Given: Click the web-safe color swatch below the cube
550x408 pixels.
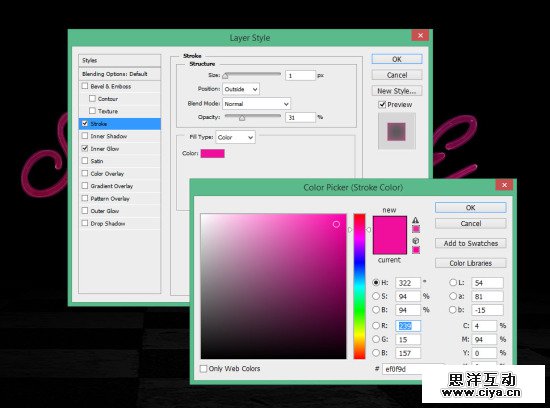Looking at the screenshot, I should click(416, 250).
